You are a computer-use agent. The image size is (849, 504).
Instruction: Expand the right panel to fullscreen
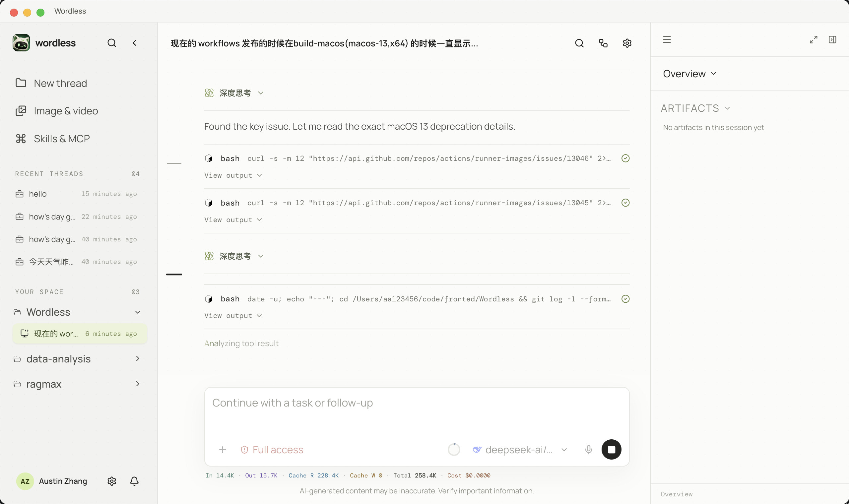[x=813, y=40]
